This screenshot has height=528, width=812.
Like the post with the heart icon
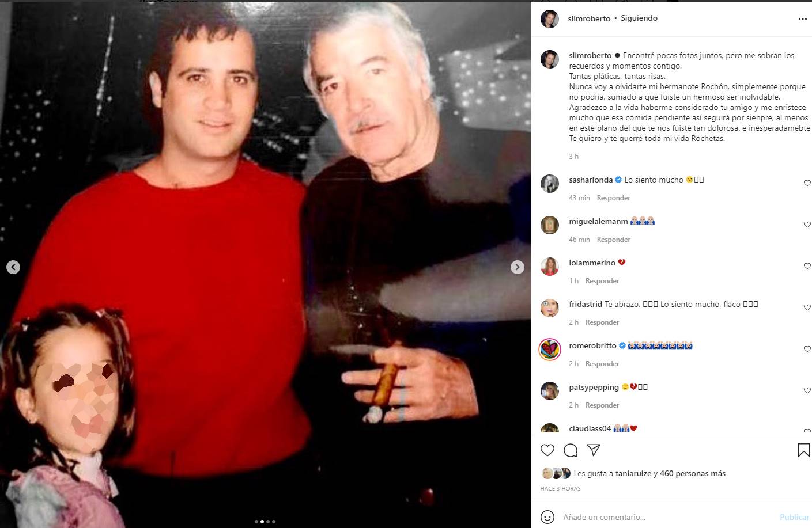pyautogui.click(x=547, y=450)
